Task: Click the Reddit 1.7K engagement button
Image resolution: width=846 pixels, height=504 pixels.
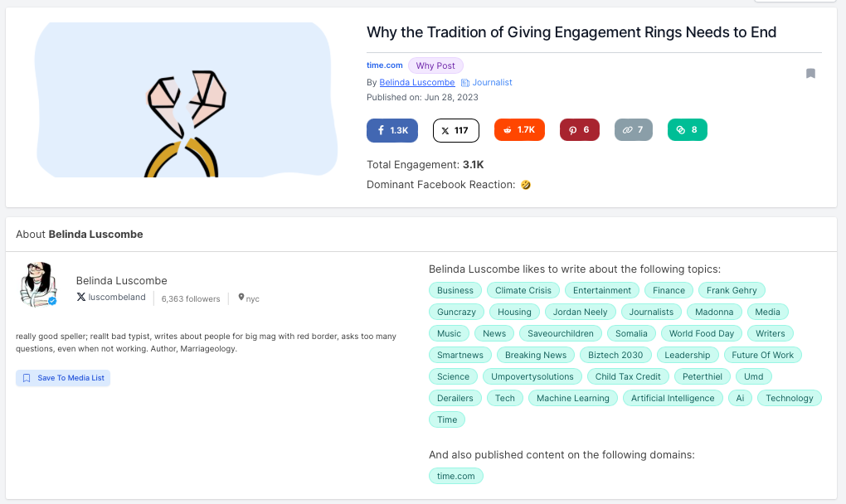Action: tap(519, 130)
